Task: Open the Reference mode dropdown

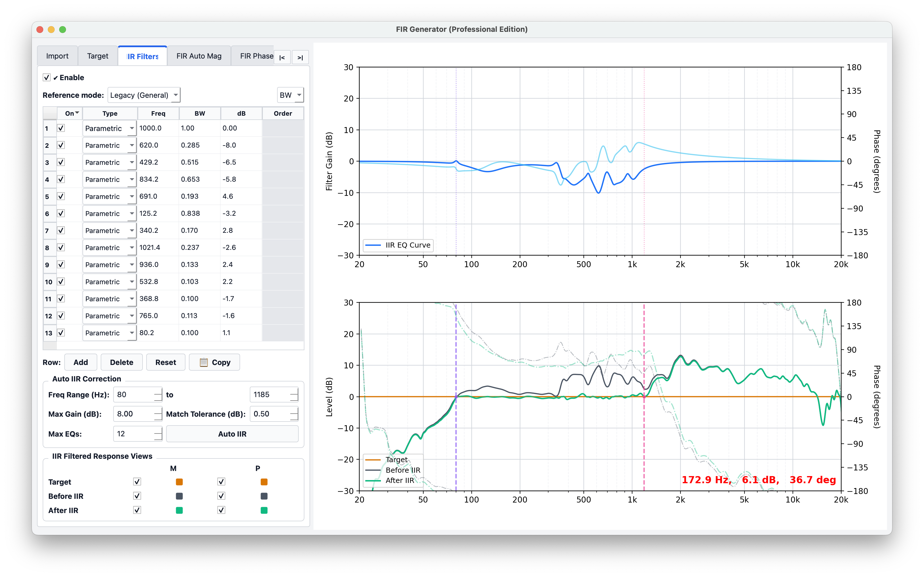Action: [x=144, y=95]
